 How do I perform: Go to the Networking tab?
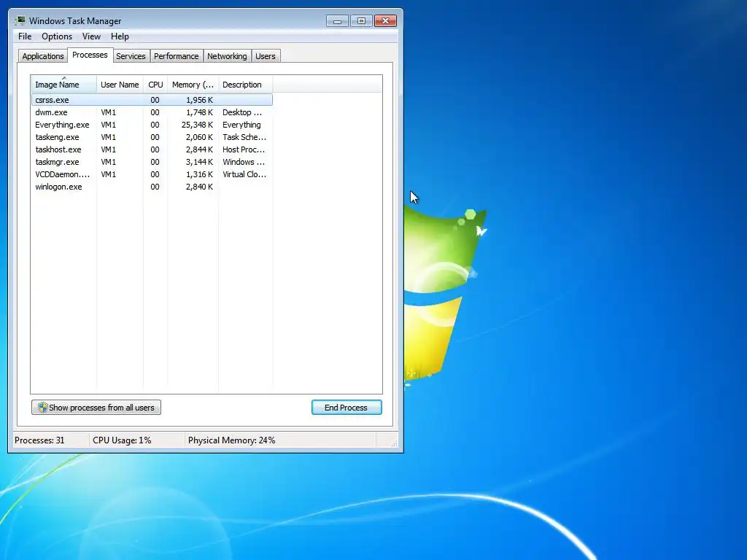click(x=227, y=56)
